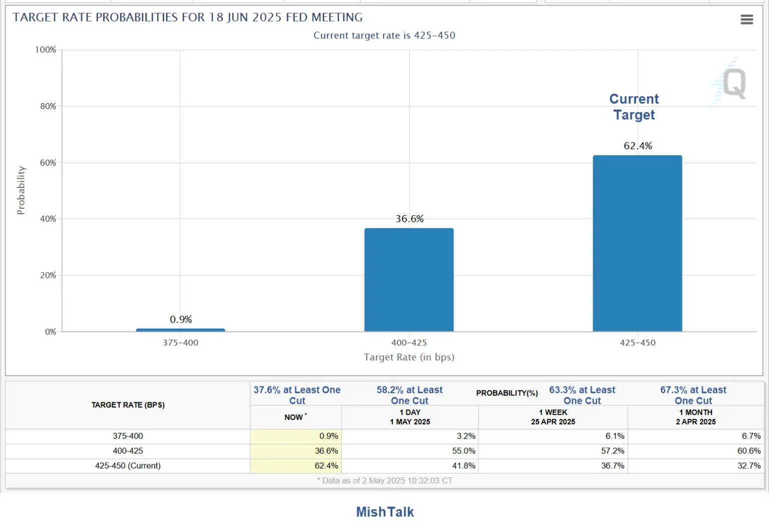This screenshot has width=769, height=532.
Task: Select the data timestamp footnote
Action: point(384,480)
